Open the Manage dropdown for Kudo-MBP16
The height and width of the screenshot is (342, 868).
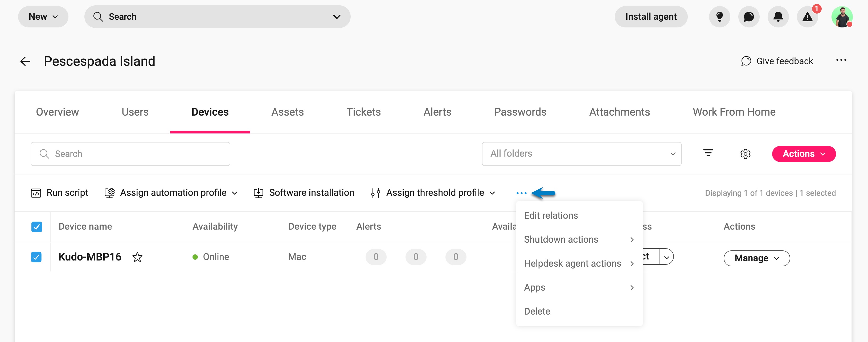(x=756, y=258)
